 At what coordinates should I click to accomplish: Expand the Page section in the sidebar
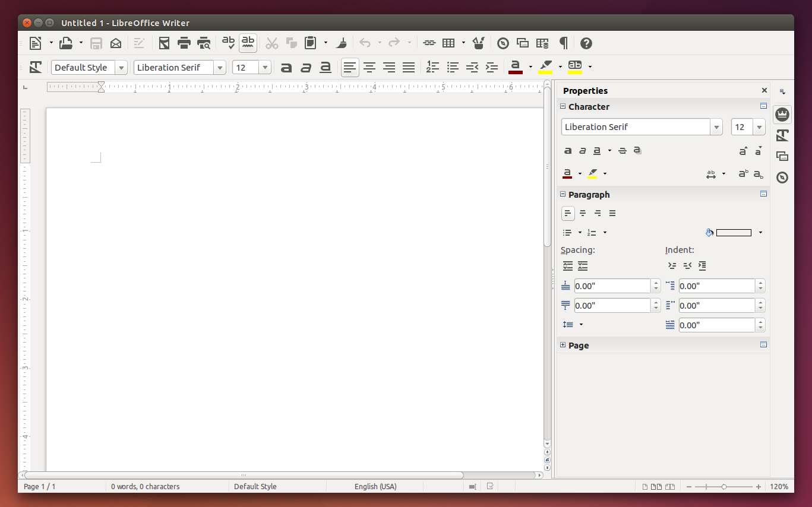coord(563,345)
